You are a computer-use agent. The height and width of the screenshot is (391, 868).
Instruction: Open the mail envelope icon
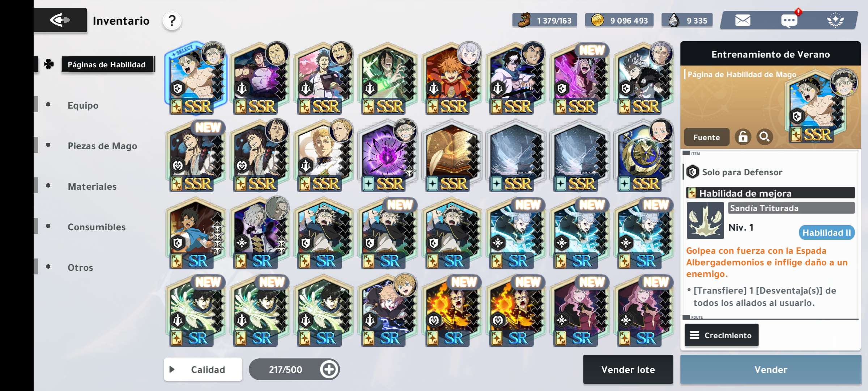[x=743, y=20]
